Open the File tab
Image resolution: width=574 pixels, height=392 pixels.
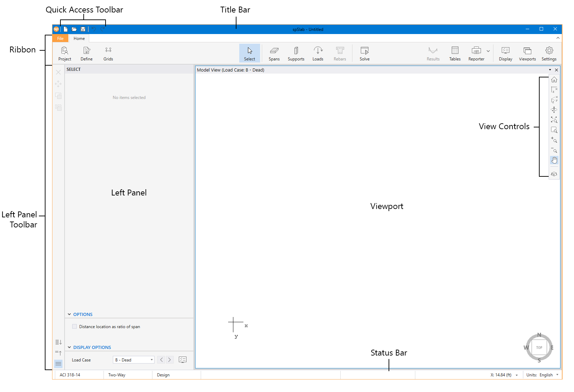click(x=60, y=39)
